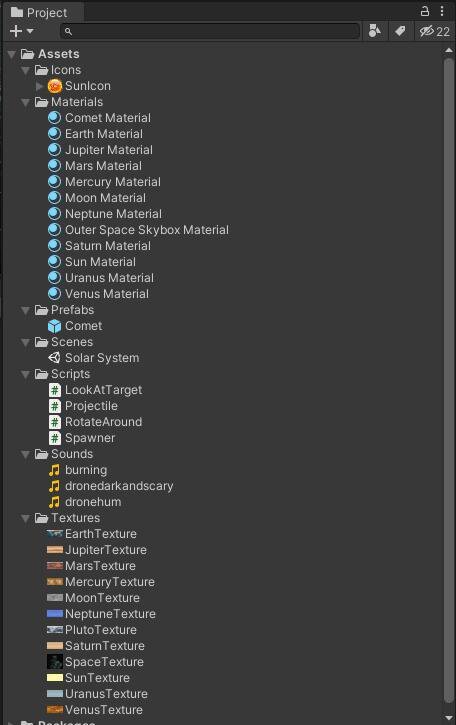Toggle hidden packages visibility showing 22

pyautogui.click(x=434, y=31)
